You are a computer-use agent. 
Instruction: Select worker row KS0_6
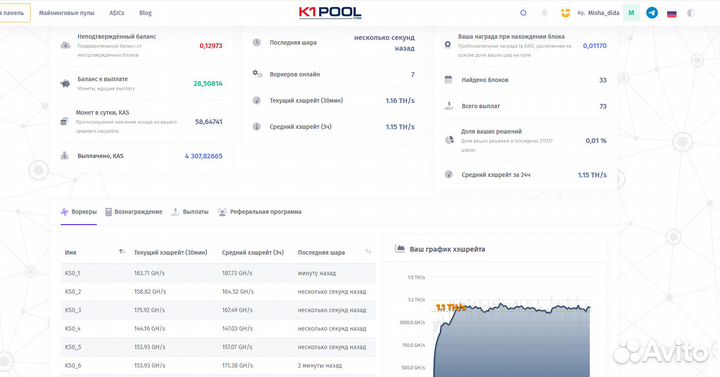point(218,366)
